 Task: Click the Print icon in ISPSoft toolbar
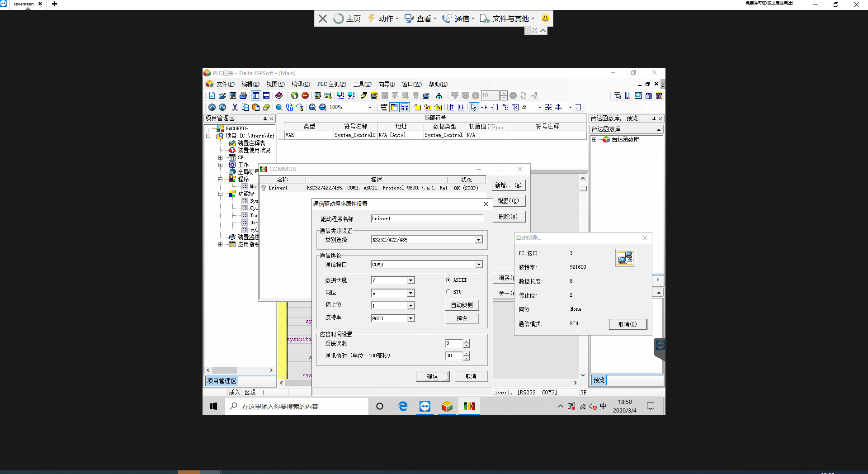pos(243,95)
